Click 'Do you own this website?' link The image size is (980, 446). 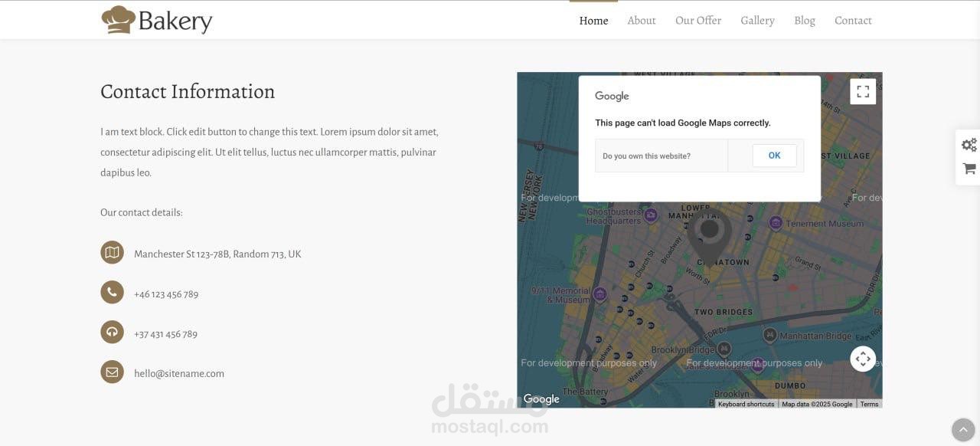click(x=646, y=156)
